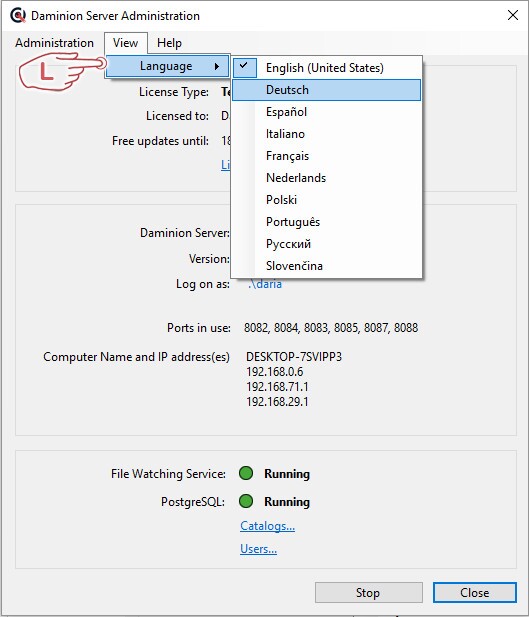
Task: Open the Users... link
Action: coord(258,549)
